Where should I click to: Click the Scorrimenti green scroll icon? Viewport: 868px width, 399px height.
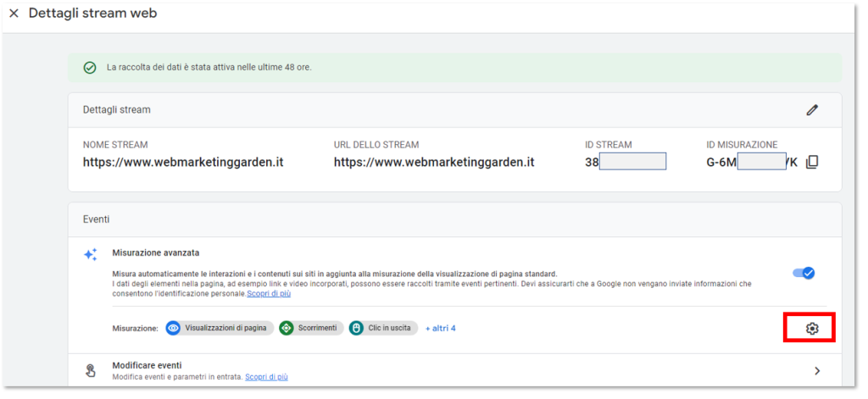click(x=287, y=328)
